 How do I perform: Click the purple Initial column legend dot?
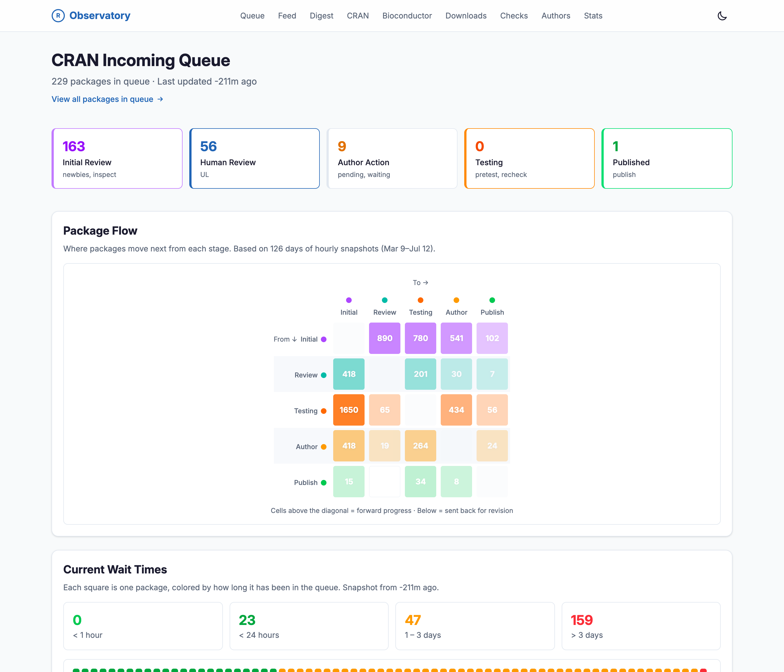[x=349, y=300]
